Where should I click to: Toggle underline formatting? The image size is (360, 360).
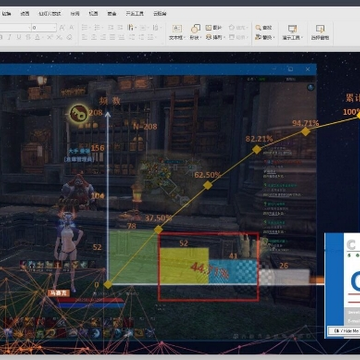click(x=19, y=37)
